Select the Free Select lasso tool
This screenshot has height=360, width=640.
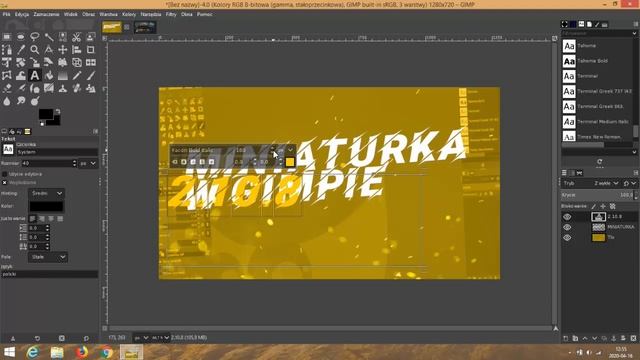click(35, 37)
